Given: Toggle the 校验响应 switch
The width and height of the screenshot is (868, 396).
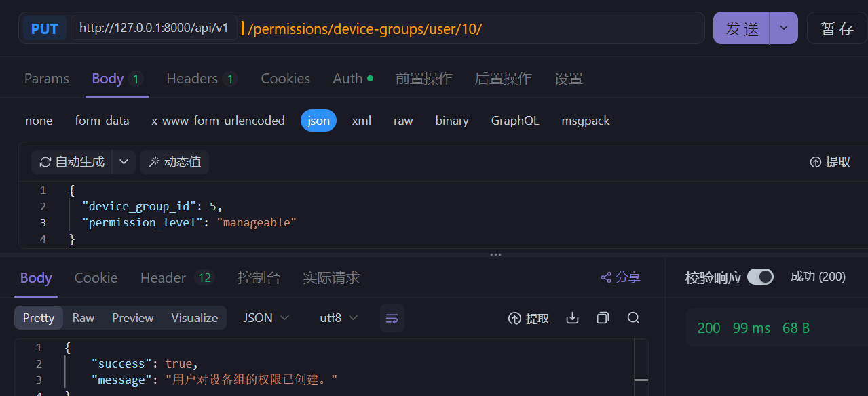Looking at the screenshot, I should (760, 277).
